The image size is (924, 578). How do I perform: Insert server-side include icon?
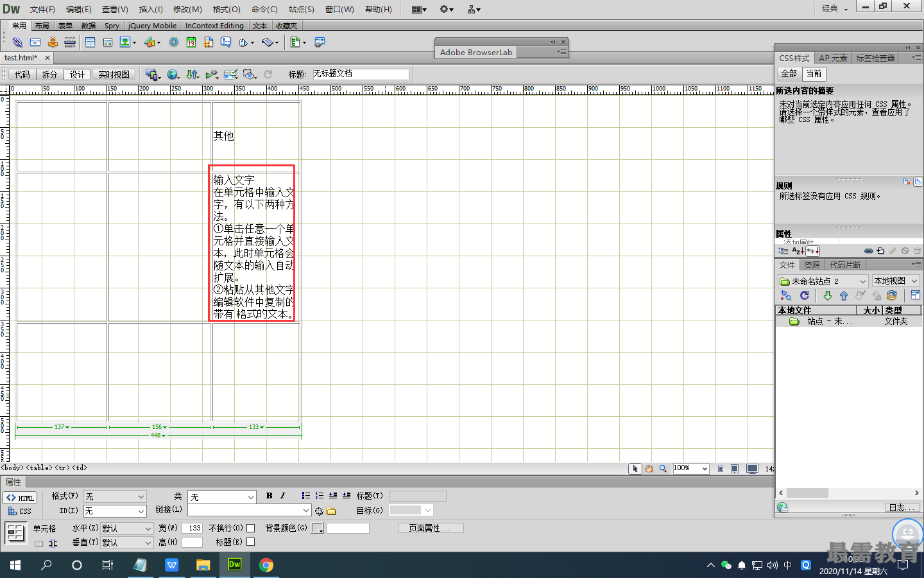click(x=209, y=42)
